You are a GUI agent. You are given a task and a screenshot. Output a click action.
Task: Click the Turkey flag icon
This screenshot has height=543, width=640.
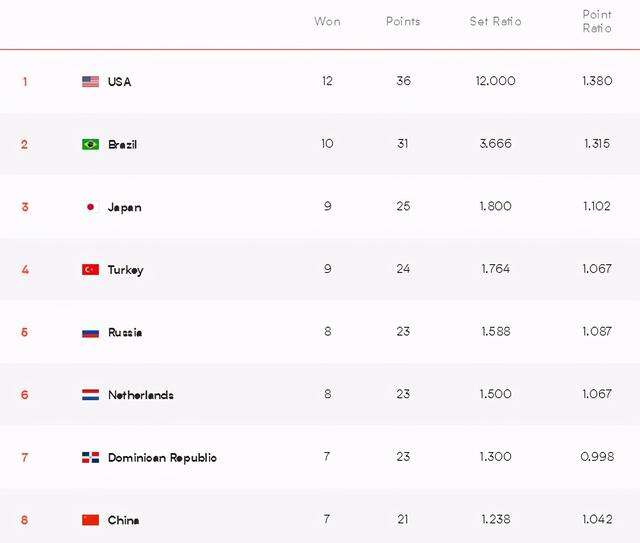pyautogui.click(x=90, y=269)
